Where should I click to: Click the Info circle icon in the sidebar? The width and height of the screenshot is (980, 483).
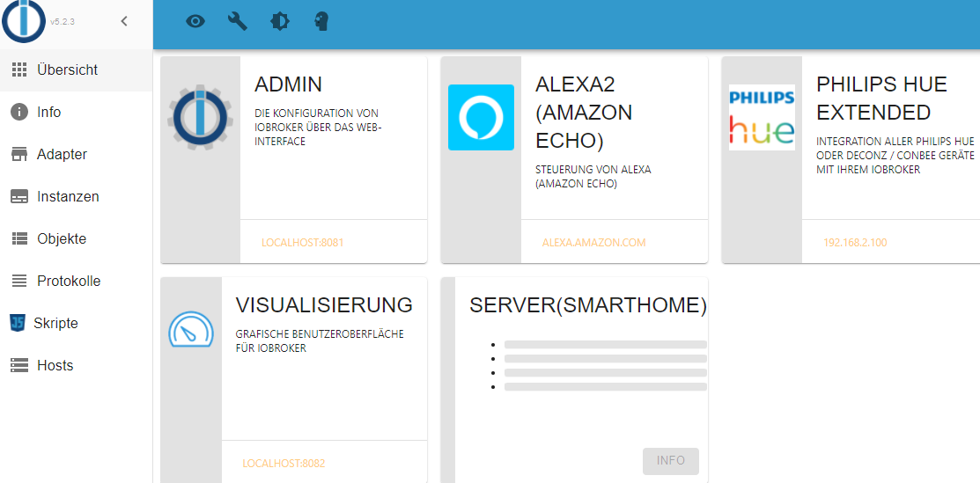(19, 113)
